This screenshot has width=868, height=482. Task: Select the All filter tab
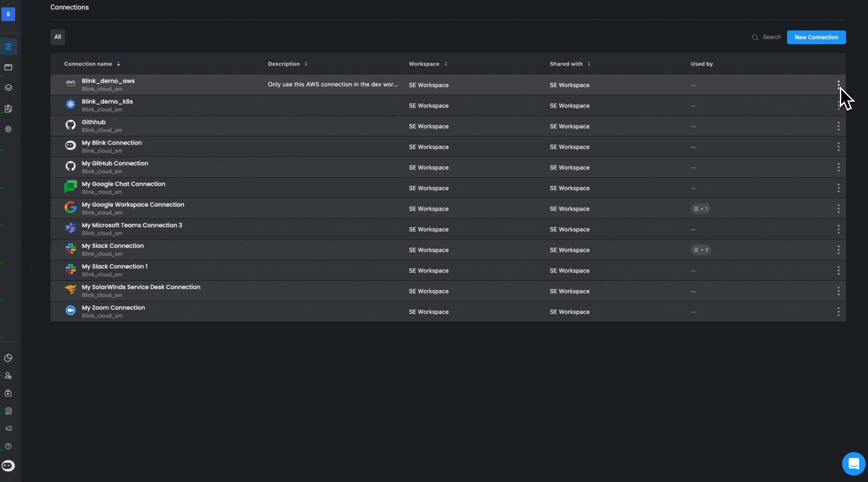58,37
